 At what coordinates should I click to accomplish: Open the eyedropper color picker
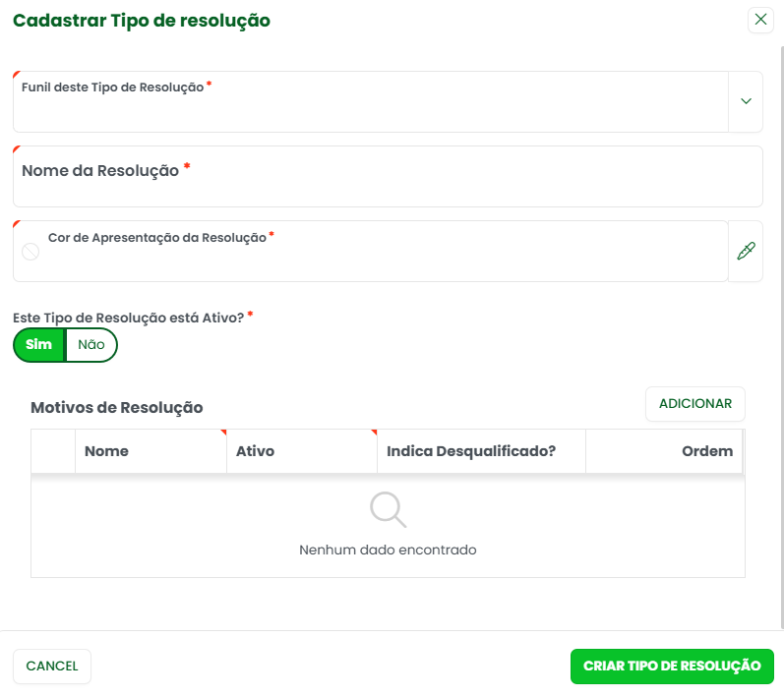coord(746,252)
